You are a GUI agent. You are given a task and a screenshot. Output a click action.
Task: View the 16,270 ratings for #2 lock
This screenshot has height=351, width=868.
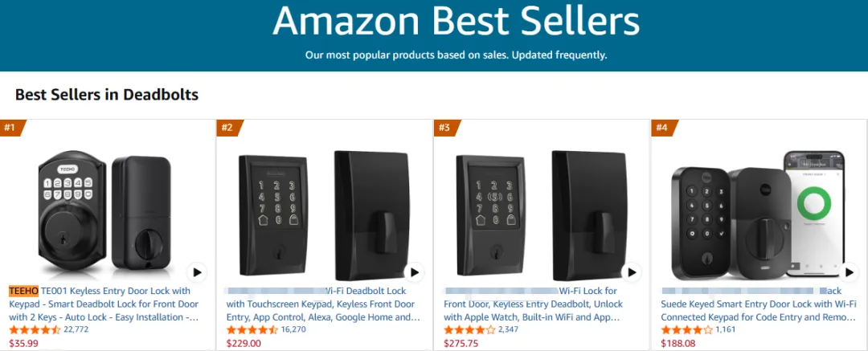[294, 329]
